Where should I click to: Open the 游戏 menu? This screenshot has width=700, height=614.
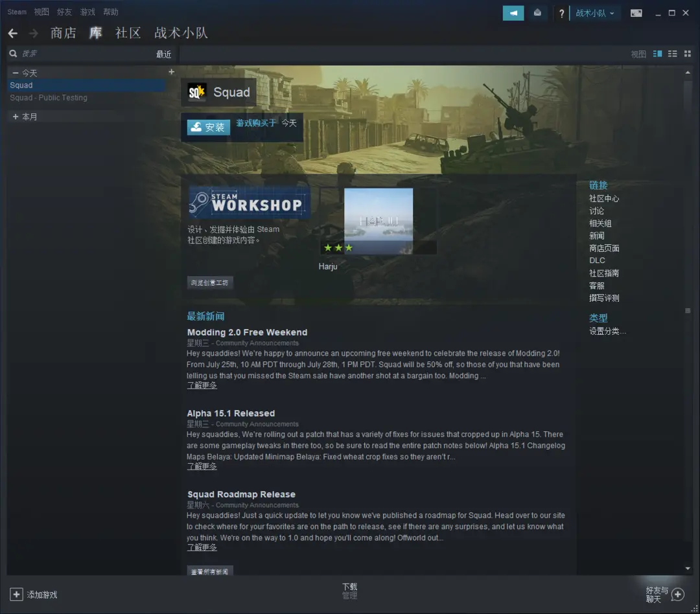[x=87, y=12]
